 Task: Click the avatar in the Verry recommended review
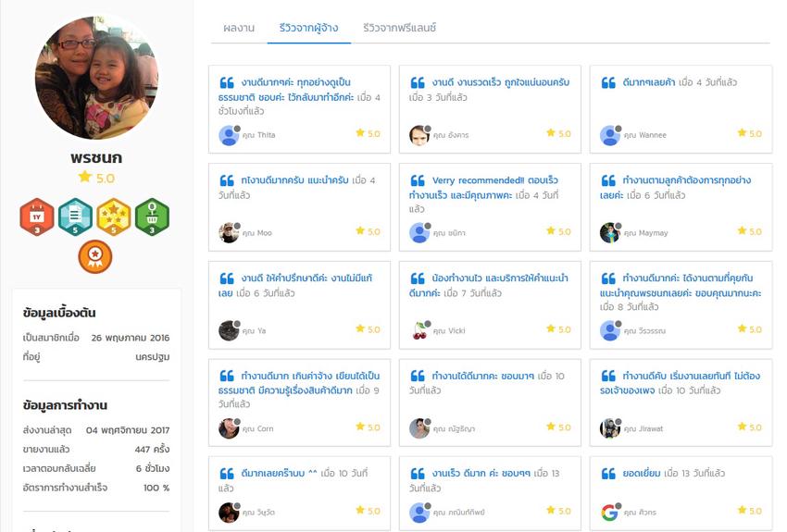point(419,233)
